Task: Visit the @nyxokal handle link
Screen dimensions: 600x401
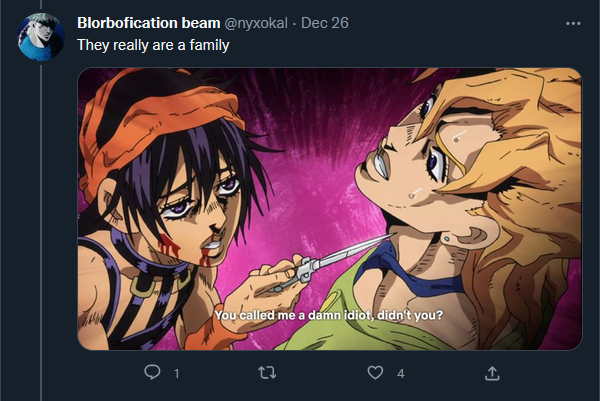Action: click(x=256, y=23)
